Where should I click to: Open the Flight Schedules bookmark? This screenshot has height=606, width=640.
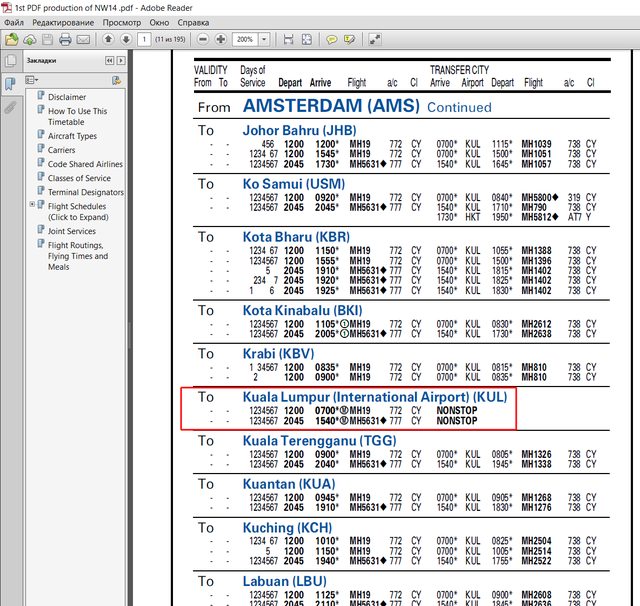click(x=78, y=211)
